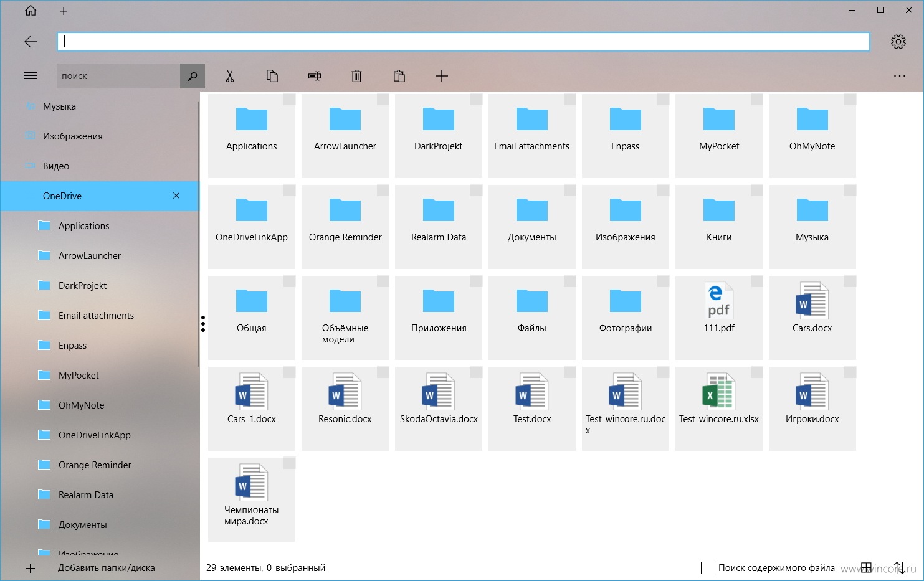Open Email attachments in the sidebar tree
The width and height of the screenshot is (924, 581).
coord(100,316)
